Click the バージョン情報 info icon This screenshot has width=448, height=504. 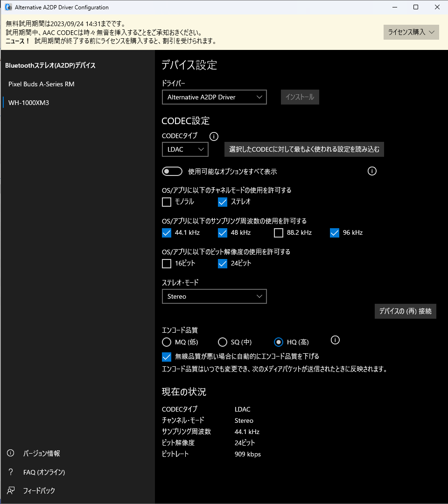(x=10, y=453)
